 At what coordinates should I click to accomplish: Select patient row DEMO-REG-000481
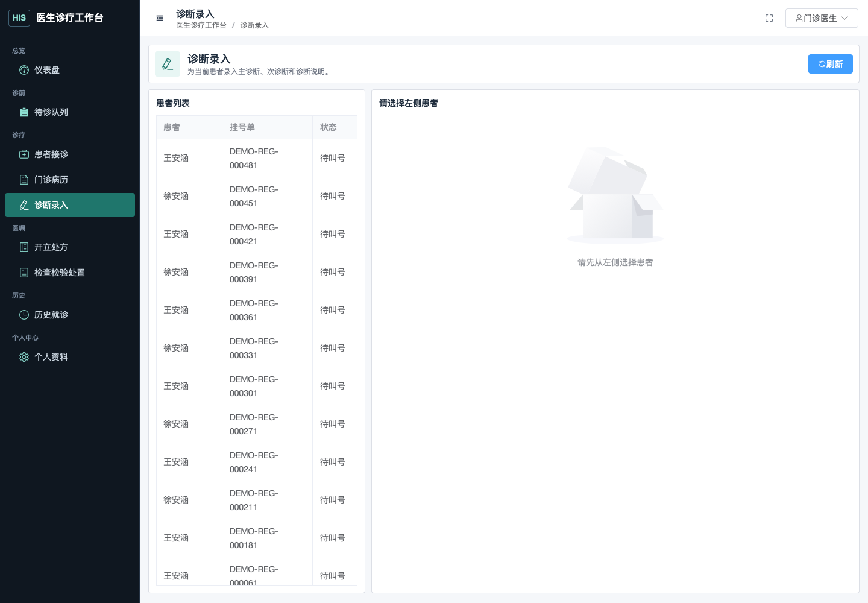pos(257,158)
